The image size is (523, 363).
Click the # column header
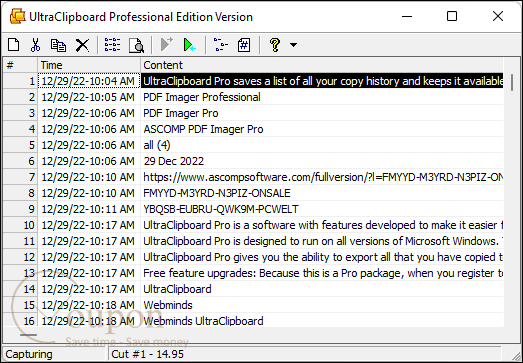(x=20, y=65)
